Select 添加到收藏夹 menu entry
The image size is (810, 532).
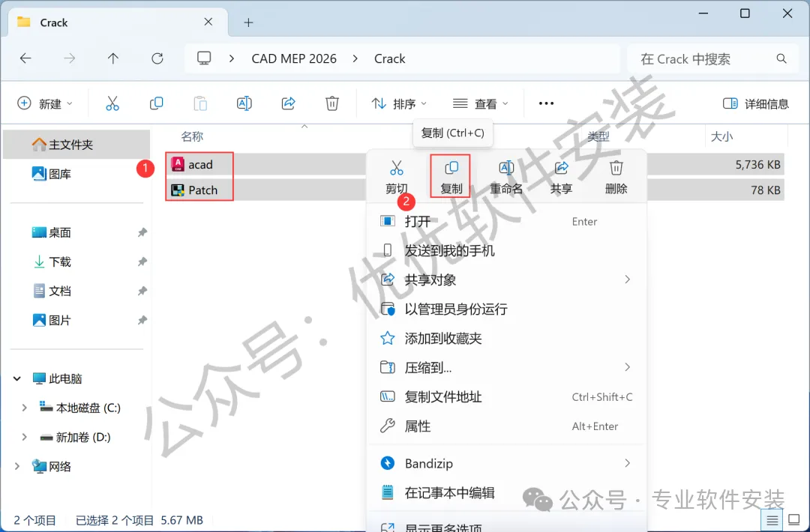click(x=506, y=339)
